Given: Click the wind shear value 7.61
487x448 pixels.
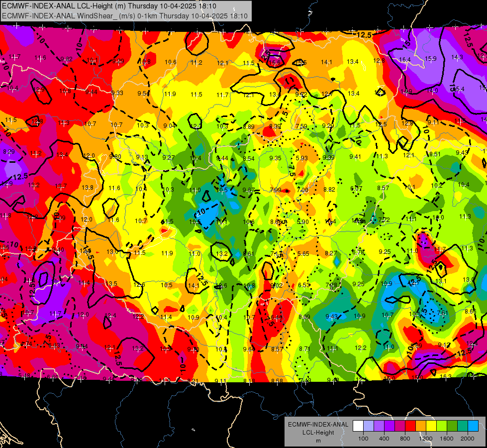Looking at the screenshot, I should 443,313.
